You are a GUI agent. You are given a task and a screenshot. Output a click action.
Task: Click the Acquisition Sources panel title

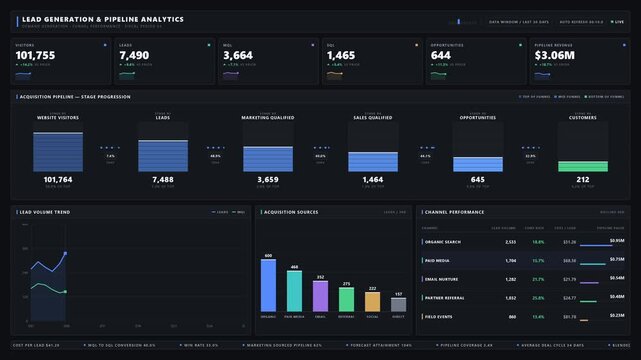291,212
